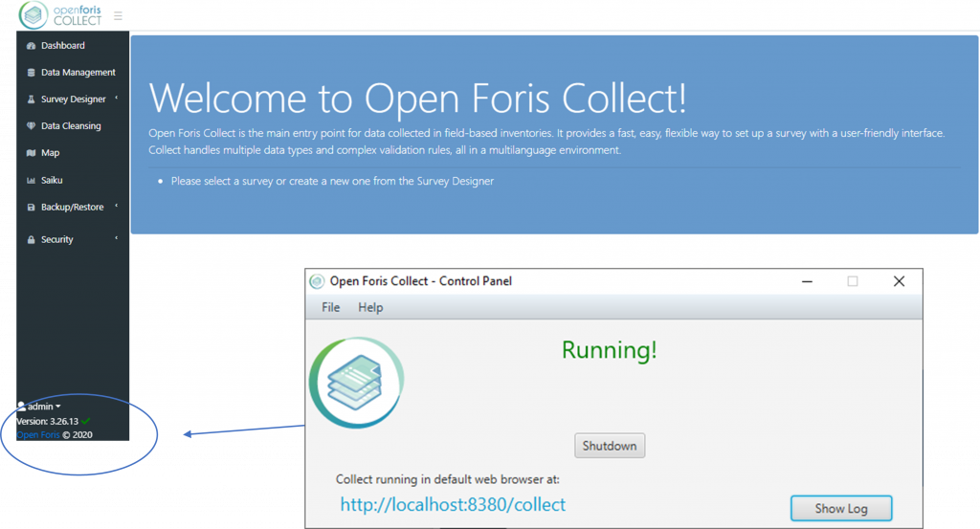Viewport: 980px width, 529px height.
Task: Expand the Backup/Restore submenu chevron
Action: 116,206
